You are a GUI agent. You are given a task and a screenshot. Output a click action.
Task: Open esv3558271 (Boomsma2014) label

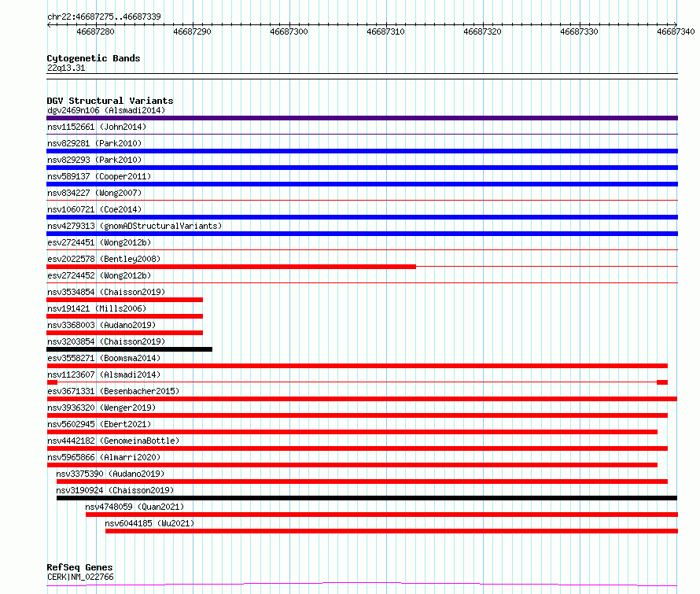104,358
